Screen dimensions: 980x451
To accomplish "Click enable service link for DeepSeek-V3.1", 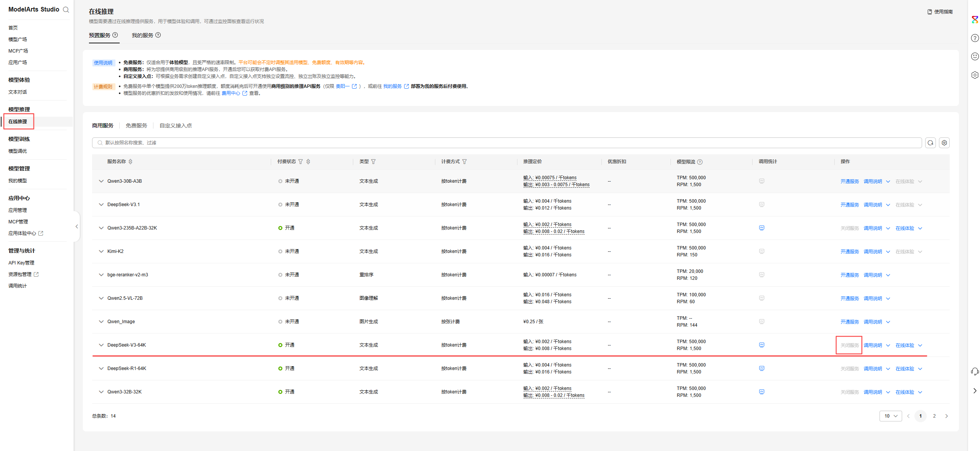I will pos(849,205).
